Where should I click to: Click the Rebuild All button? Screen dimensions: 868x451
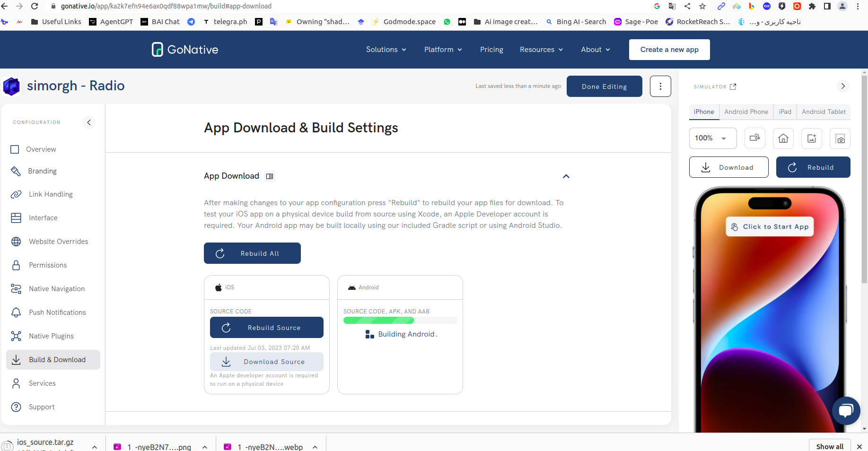(x=252, y=253)
